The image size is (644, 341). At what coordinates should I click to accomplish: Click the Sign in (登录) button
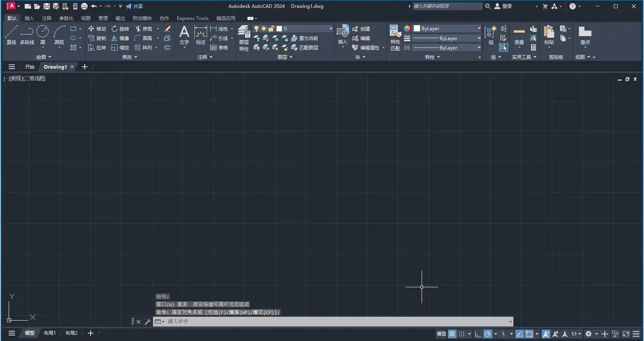(x=503, y=6)
